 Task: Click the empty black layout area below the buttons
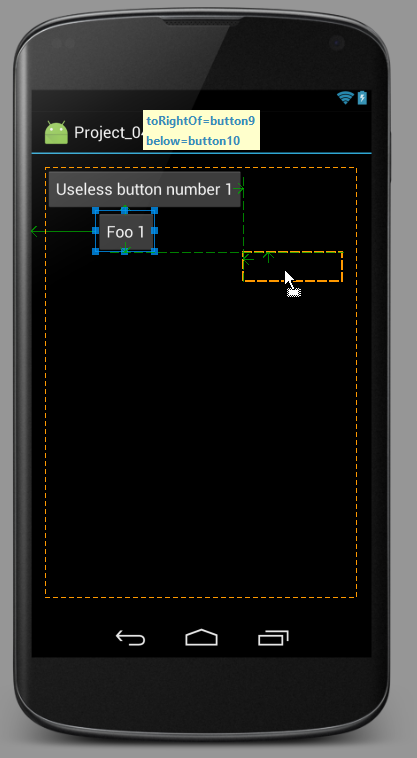click(201, 435)
